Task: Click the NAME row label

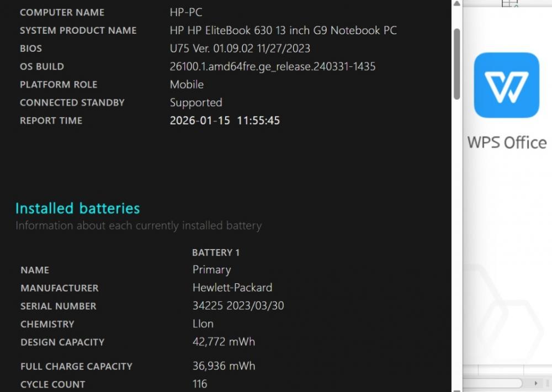Action: click(x=35, y=270)
